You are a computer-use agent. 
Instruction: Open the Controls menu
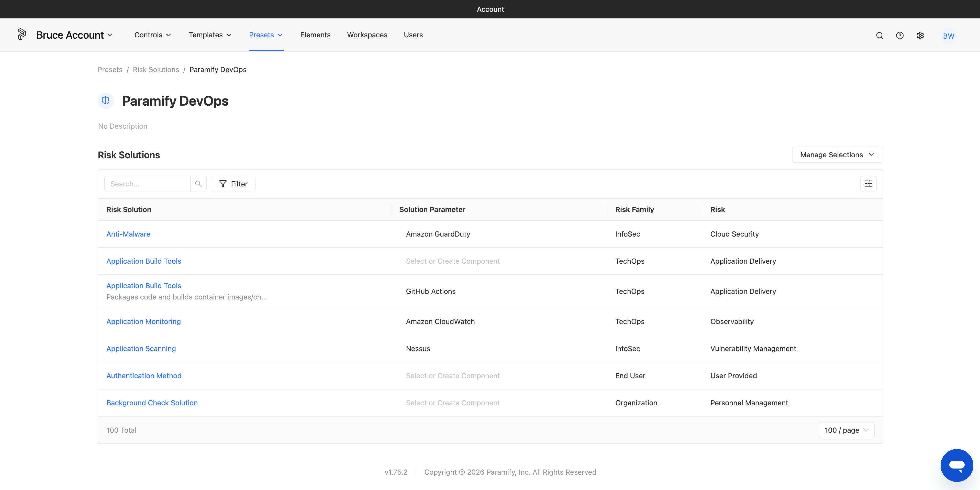[153, 35]
